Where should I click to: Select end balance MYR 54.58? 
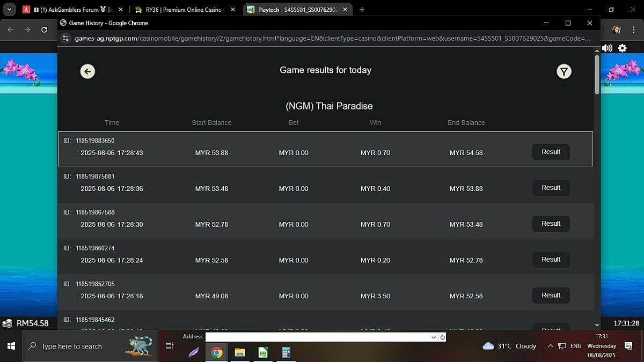466,153
